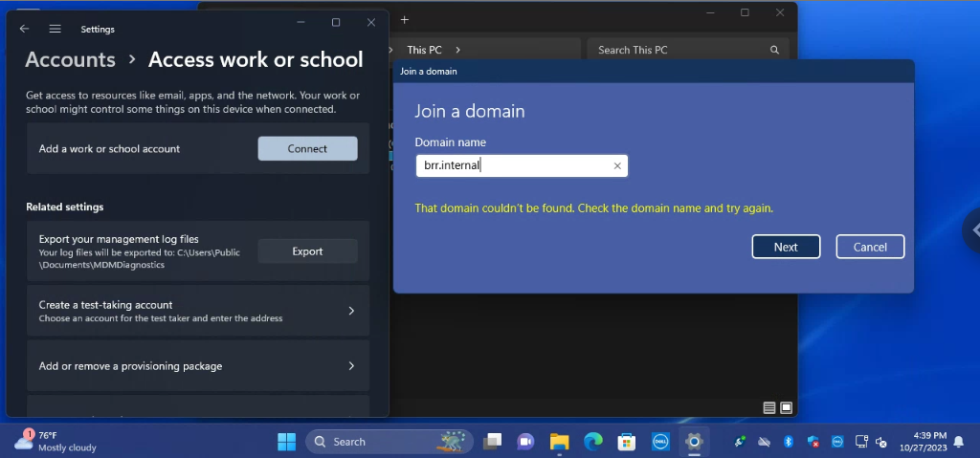
Task: Open the Settings hamburger navigation menu
Action: [55, 29]
